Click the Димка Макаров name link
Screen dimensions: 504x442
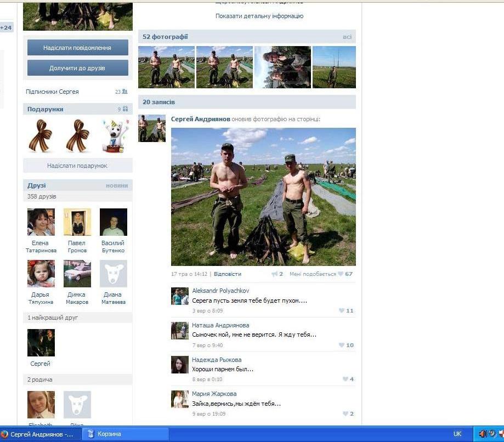[x=77, y=298]
